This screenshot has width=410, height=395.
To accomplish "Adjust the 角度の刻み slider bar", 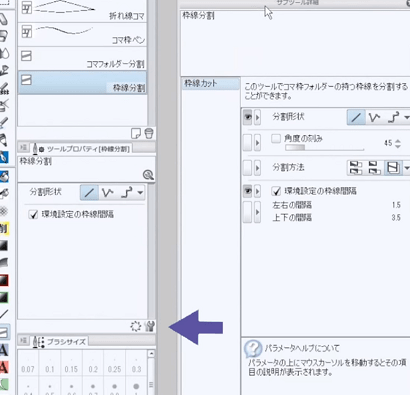I will click(x=324, y=148).
